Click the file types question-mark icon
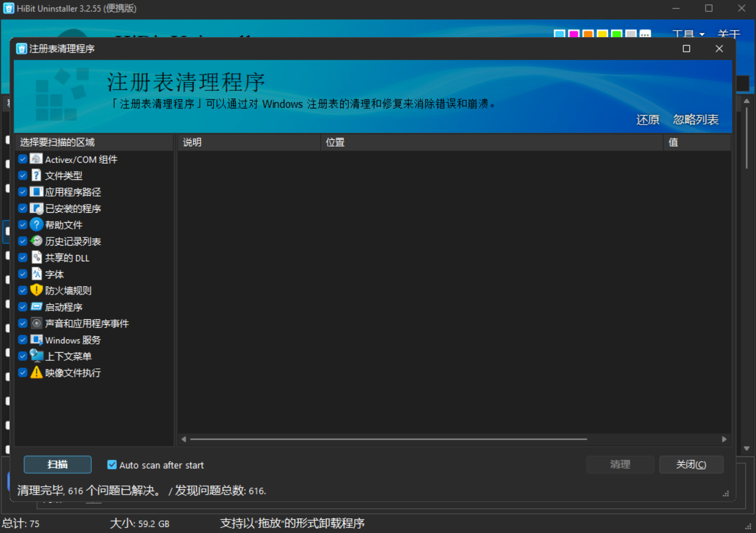Screen dimensions: 756x533 tap(36, 175)
